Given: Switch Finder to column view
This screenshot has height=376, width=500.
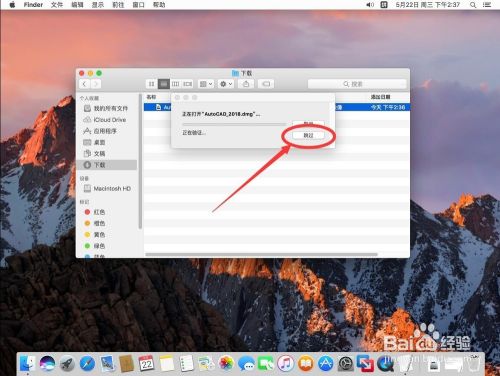Looking at the screenshot, I should (175, 84).
